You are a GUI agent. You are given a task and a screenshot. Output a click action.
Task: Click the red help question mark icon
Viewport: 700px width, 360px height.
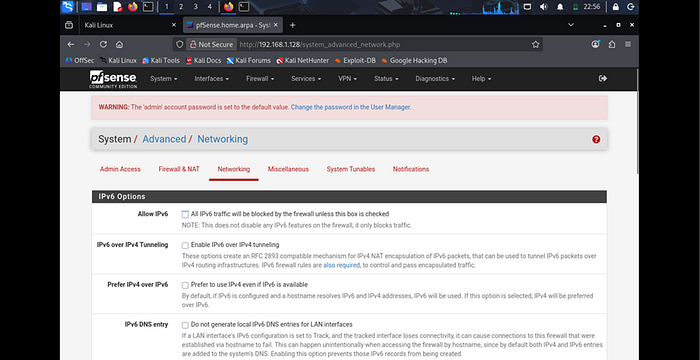[x=596, y=139]
